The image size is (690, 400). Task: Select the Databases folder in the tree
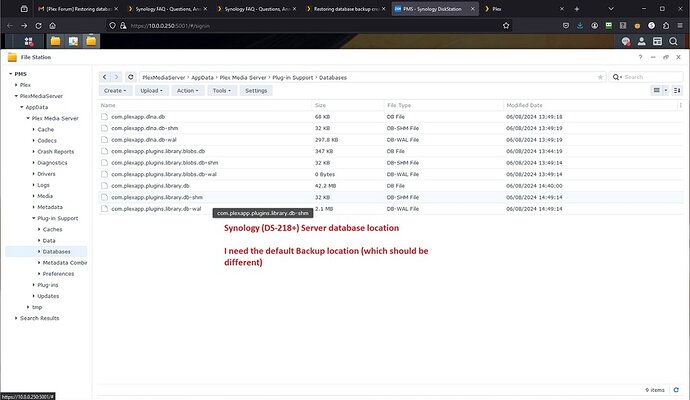[x=56, y=252]
